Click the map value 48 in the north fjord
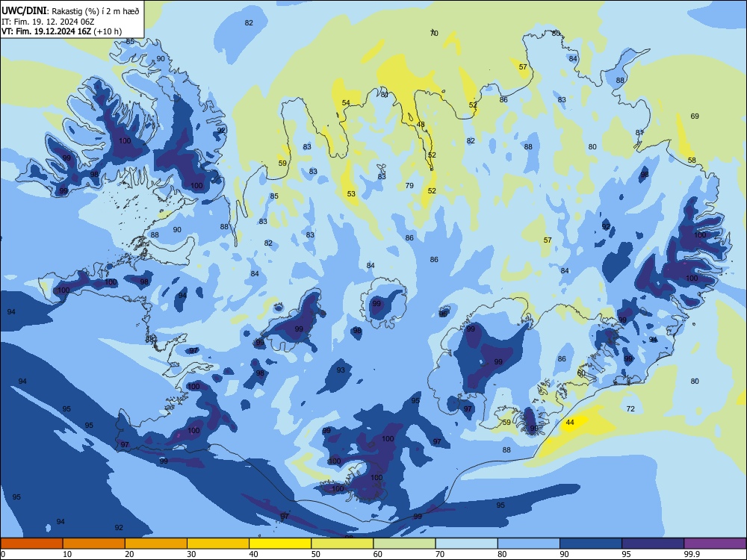The height and width of the screenshot is (560, 747). (x=421, y=124)
